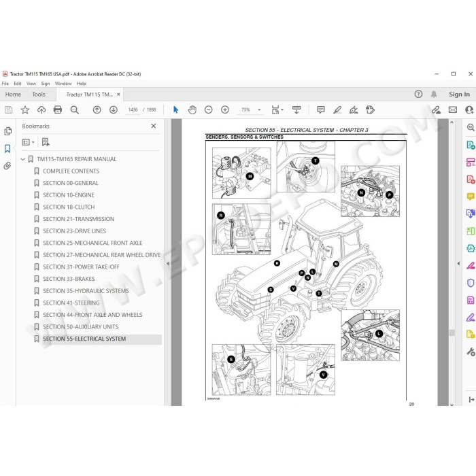Open the page thumbnails panel

pyautogui.click(x=8, y=131)
